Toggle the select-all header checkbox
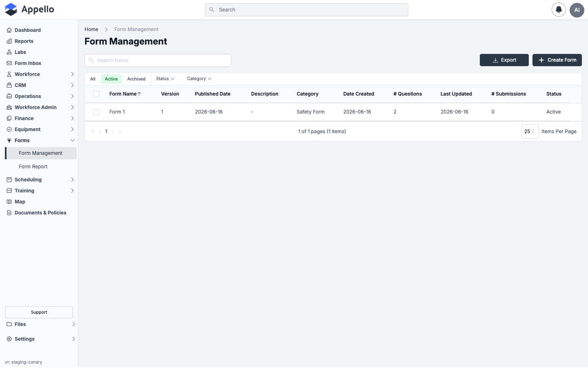Screen dimensions: 588x375 point(96,94)
